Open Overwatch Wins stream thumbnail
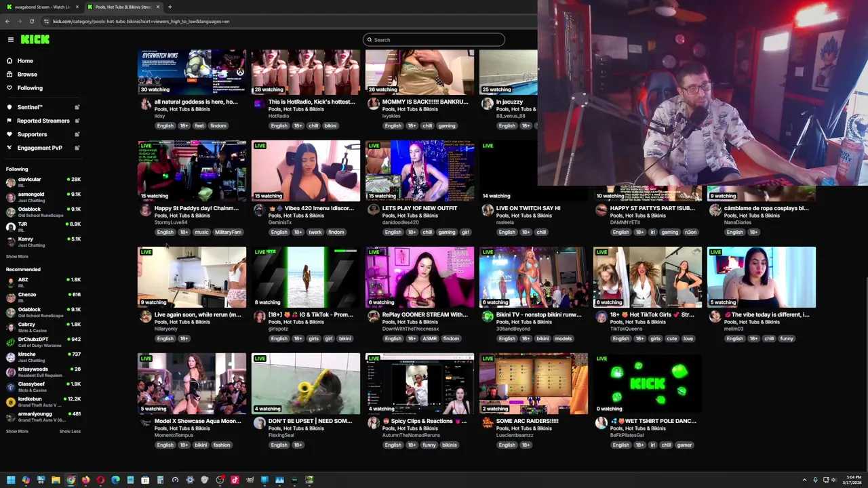 point(192,72)
